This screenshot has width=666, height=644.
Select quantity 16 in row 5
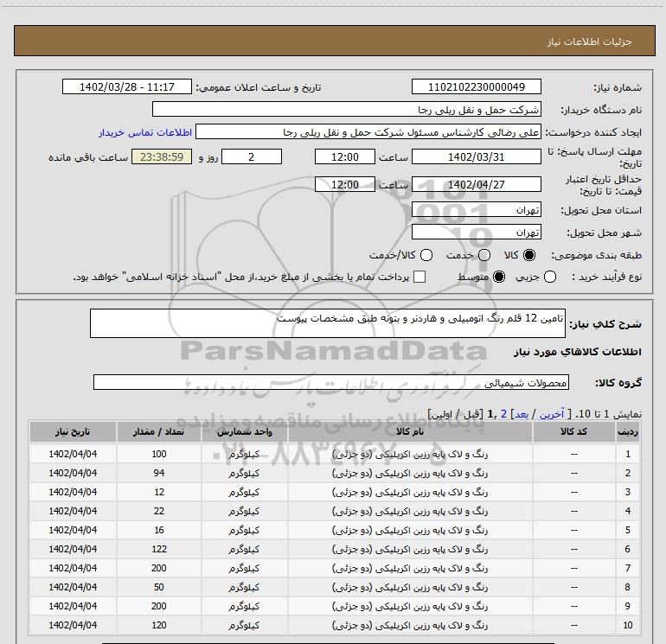[x=159, y=530]
